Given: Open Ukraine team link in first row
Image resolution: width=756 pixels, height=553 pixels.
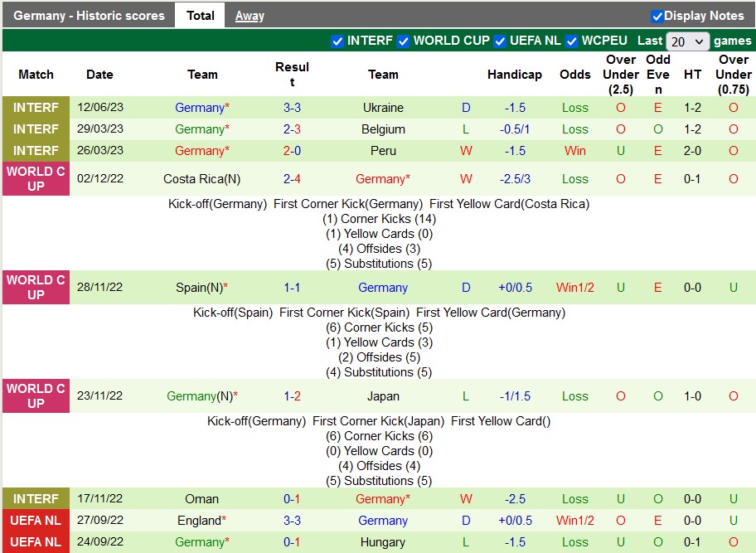Looking at the screenshot, I should point(383,108).
